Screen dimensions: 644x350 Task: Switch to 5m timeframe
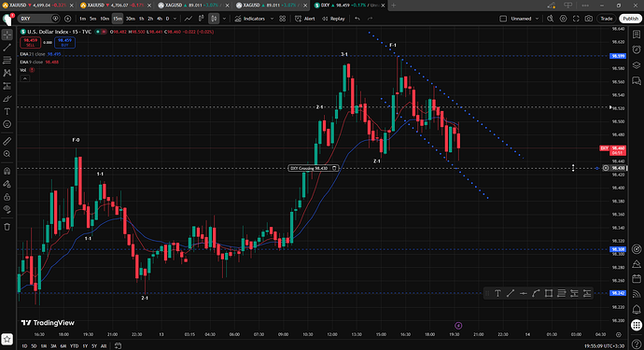[x=92, y=19]
